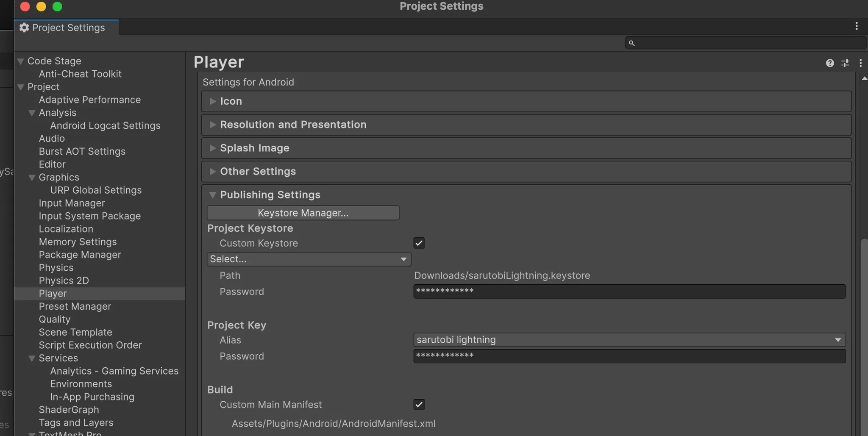Focus the settings search field
This screenshot has width=868, height=436.
(x=746, y=43)
